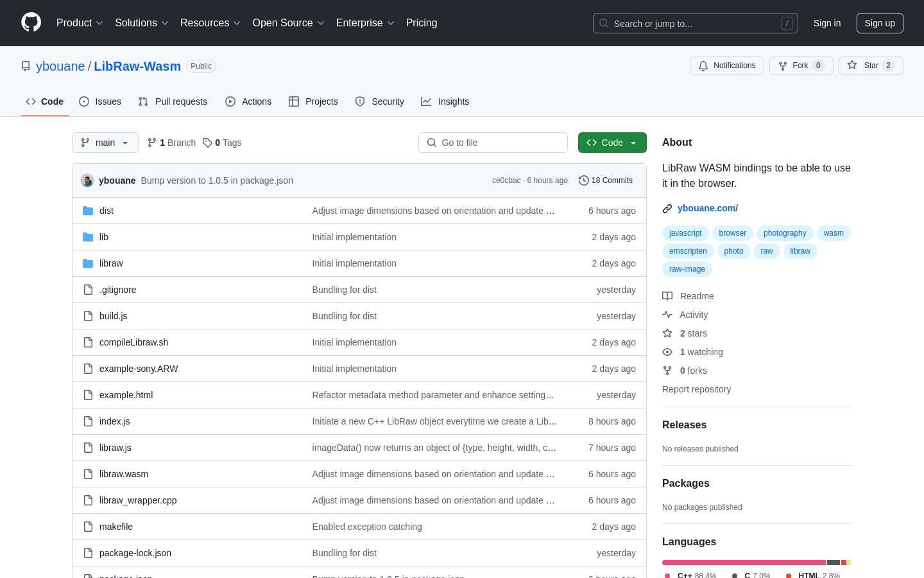Click the Notifications bell button
Image resolution: width=924 pixels, height=578 pixels.
(x=727, y=66)
